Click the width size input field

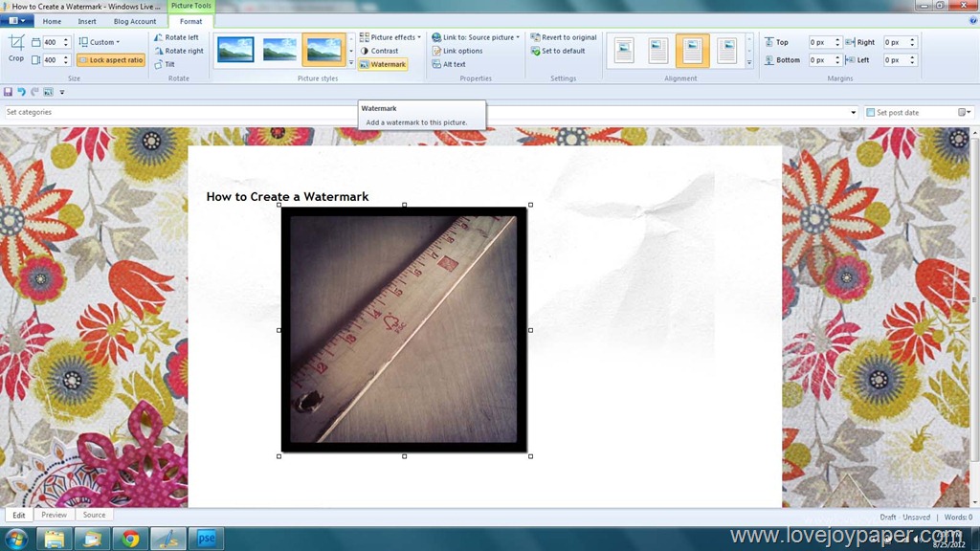(x=52, y=42)
